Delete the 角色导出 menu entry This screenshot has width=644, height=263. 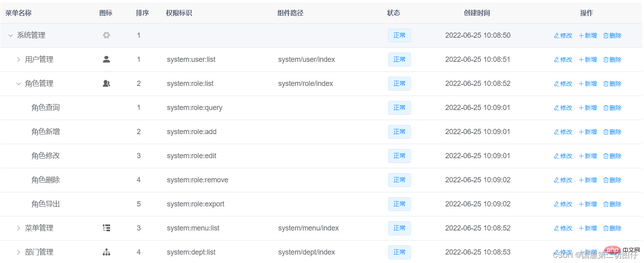coord(612,204)
